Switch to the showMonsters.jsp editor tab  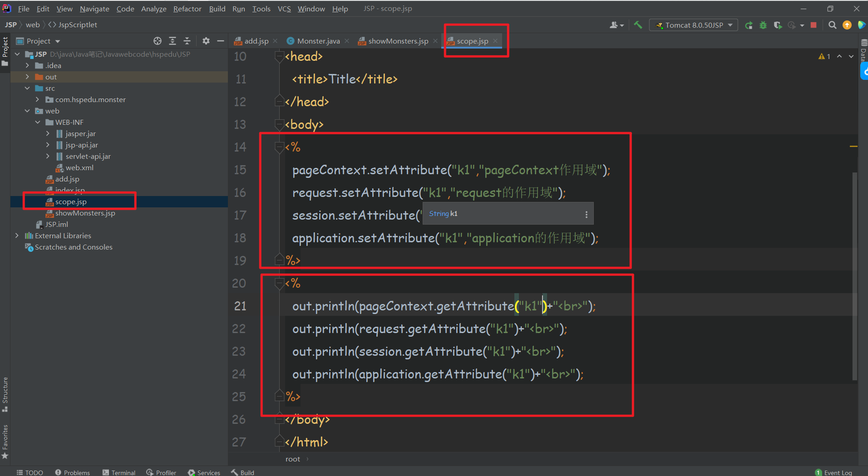click(x=398, y=41)
